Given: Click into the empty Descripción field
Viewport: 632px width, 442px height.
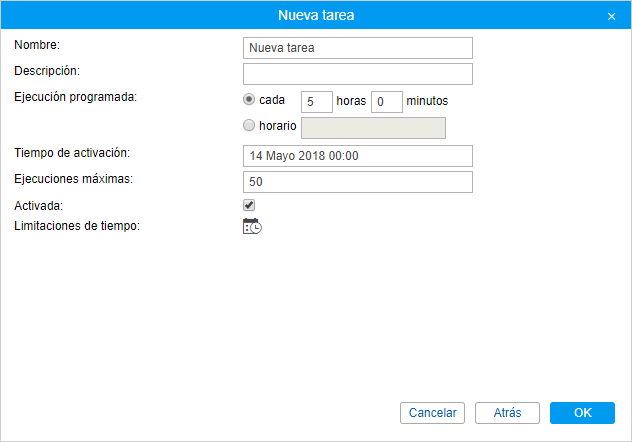Looking at the screenshot, I should (357, 74).
